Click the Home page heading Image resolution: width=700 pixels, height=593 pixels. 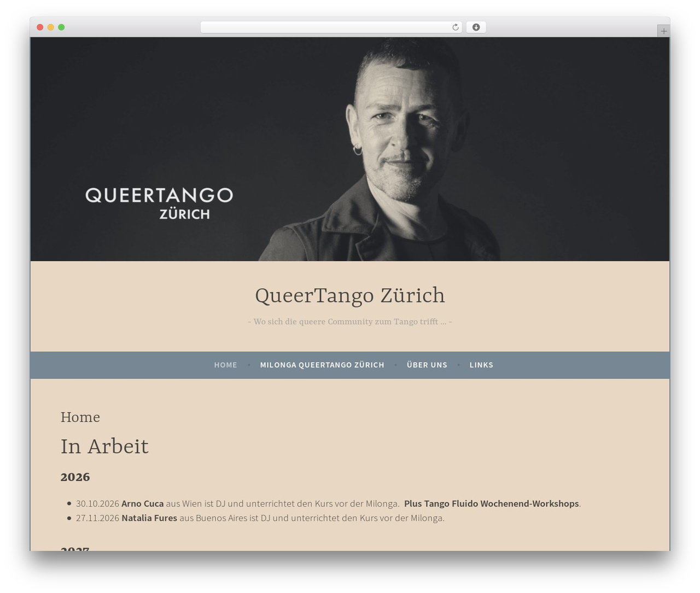click(80, 417)
